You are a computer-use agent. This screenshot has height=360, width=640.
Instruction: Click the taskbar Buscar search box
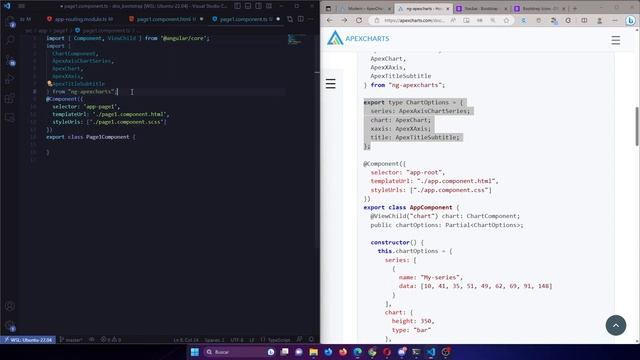coord(239,352)
